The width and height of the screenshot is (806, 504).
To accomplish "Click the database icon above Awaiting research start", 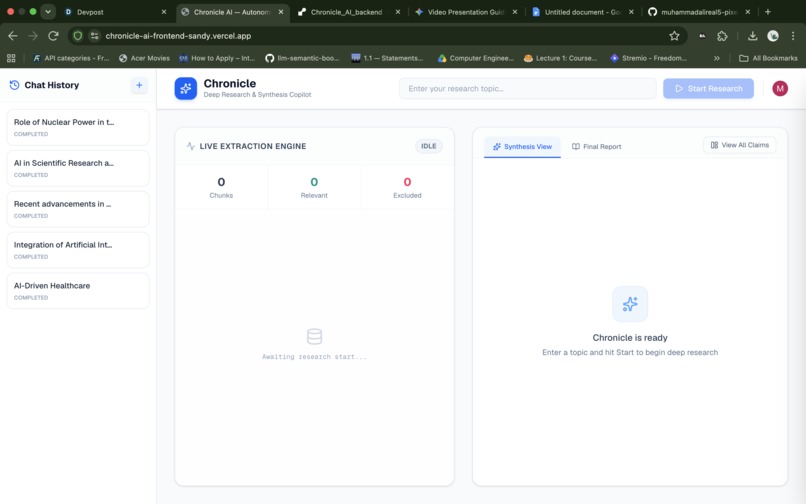I will [314, 336].
